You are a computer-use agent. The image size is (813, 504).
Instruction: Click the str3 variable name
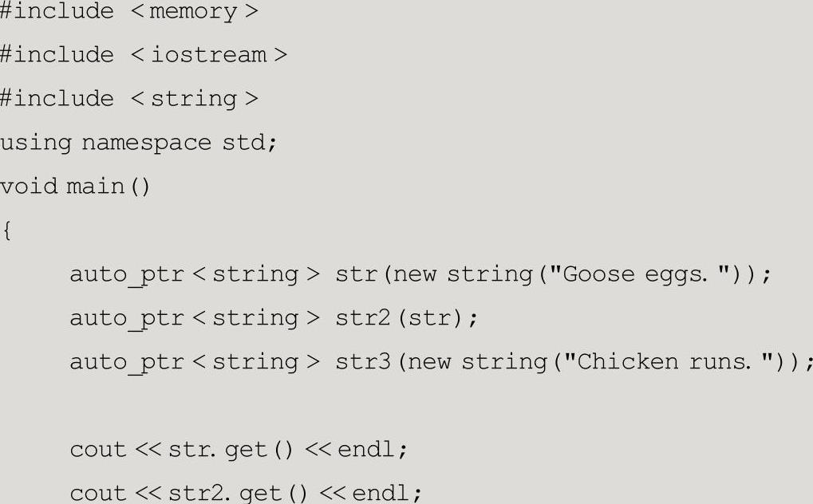click(363, 362)
